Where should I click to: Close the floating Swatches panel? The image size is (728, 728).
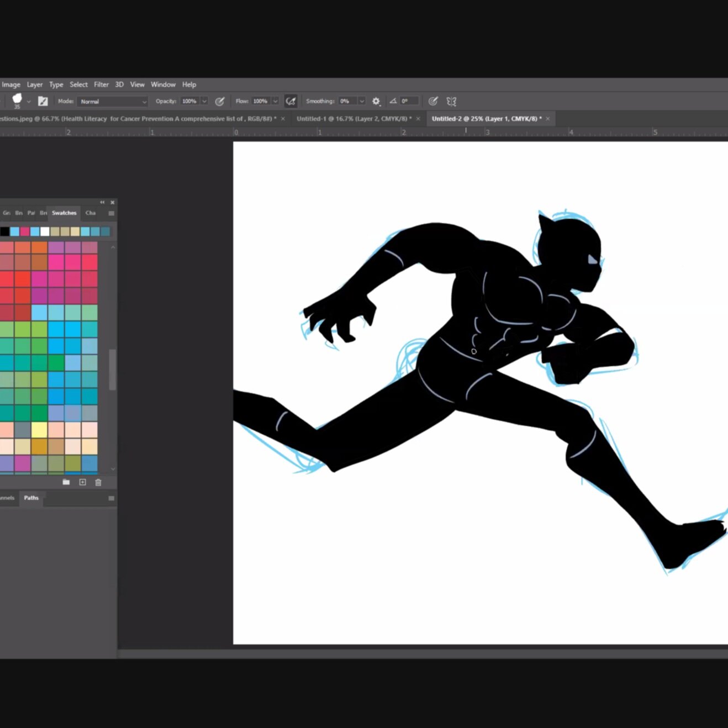coord(113,202)
